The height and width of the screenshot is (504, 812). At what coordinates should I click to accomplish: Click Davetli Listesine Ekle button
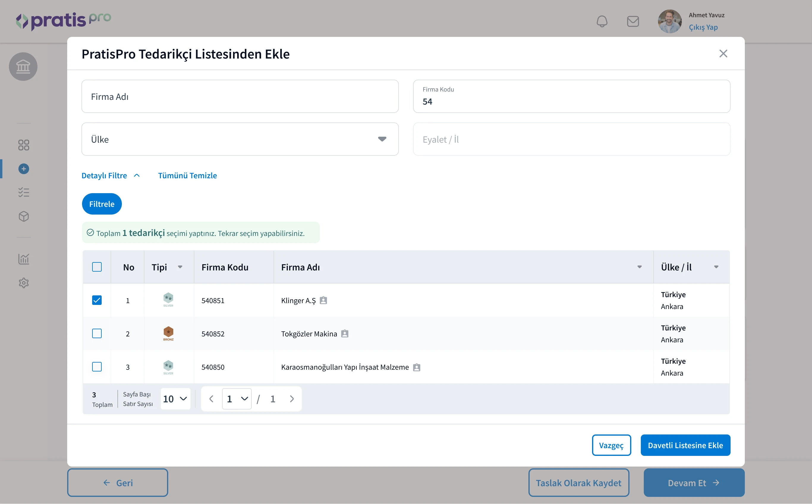tap(685, 445)
